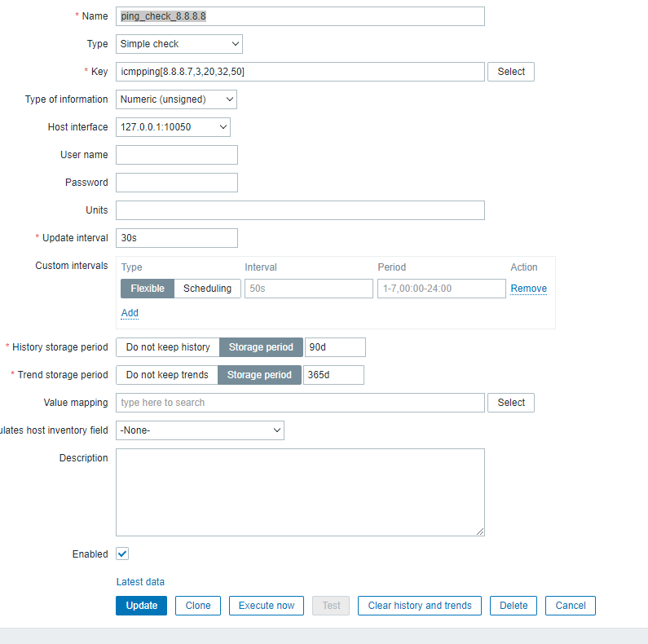The width and height of the screenshot is (648, 644).
Task: Choose Do not keep trends option
Action: tap(167, 375)
